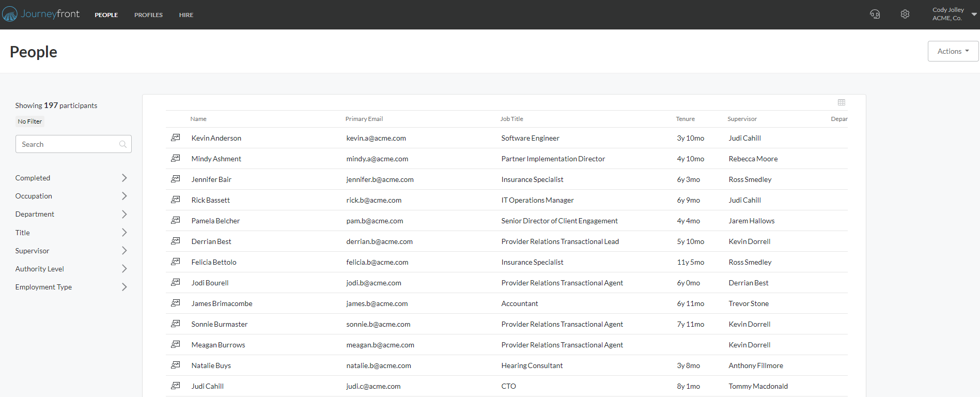Click email jennifer.b@acme.com
This screenshot has height=397, width=980.
tap(380, 179)
